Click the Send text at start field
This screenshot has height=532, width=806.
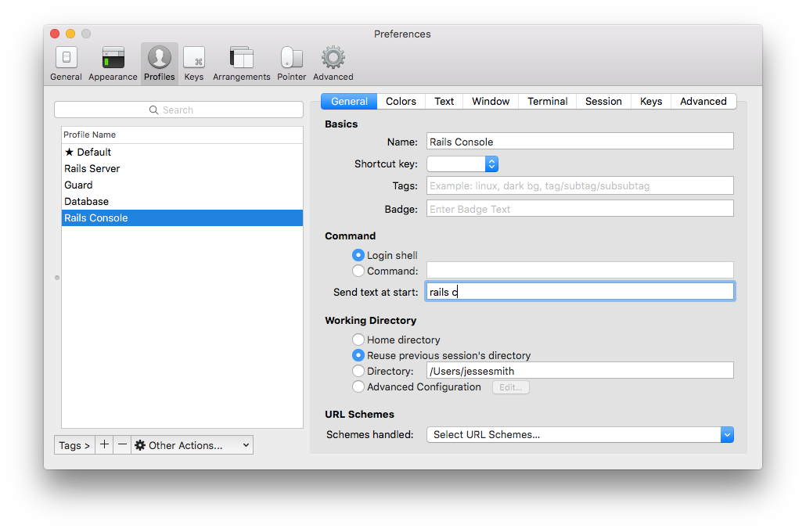coord(580,292)
